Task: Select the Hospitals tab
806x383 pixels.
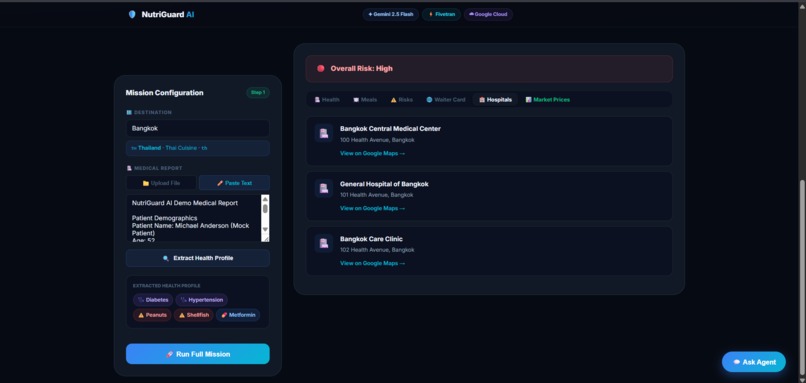Action: [496, 100]
